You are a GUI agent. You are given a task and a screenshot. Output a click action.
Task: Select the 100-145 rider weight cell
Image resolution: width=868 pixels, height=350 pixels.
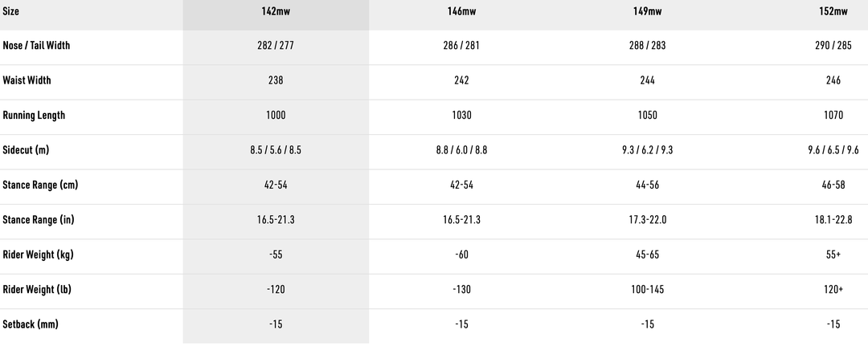coord(647,289)
